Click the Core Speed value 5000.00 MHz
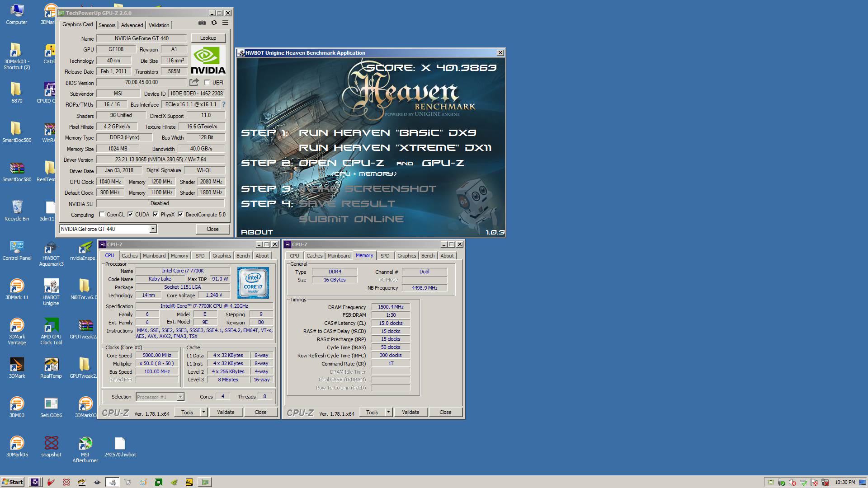The image size is (868, 488). [157, 355]
